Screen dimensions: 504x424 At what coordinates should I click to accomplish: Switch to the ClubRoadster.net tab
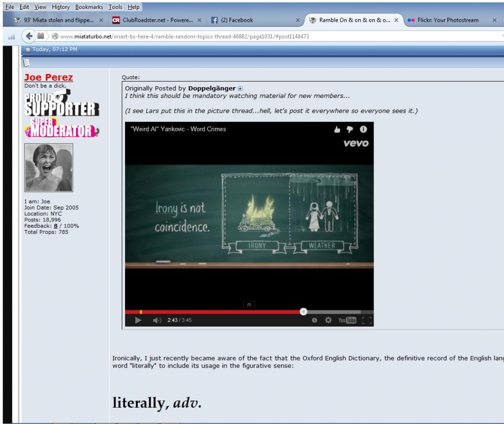157,20
